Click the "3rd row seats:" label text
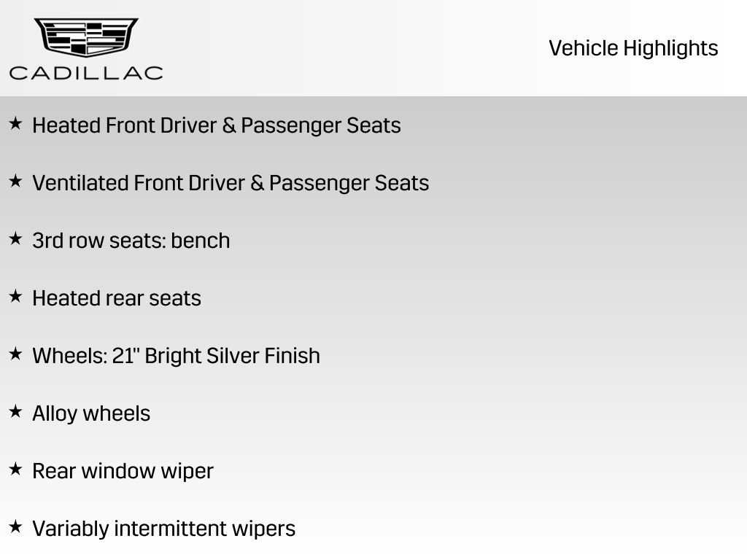747x560 pixels. tap(99, 241)
